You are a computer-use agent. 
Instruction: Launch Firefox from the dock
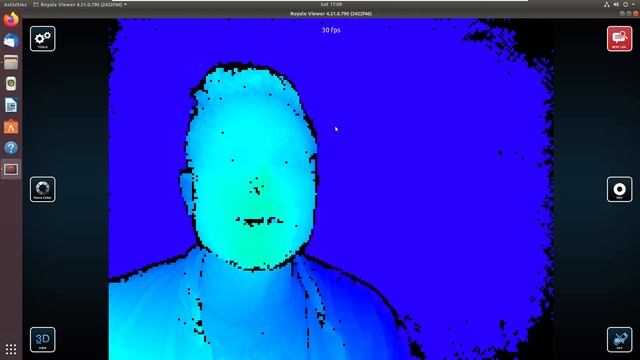click(x=11, y=20)
